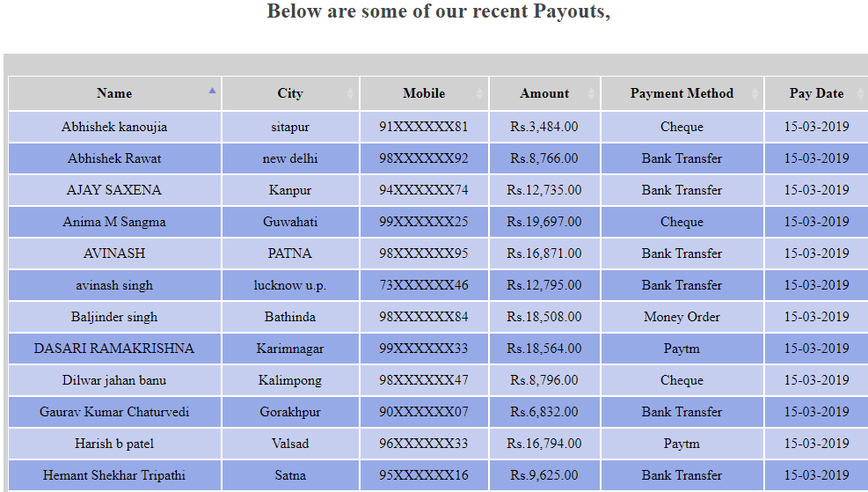Click the Name column sort arrow

212,91
